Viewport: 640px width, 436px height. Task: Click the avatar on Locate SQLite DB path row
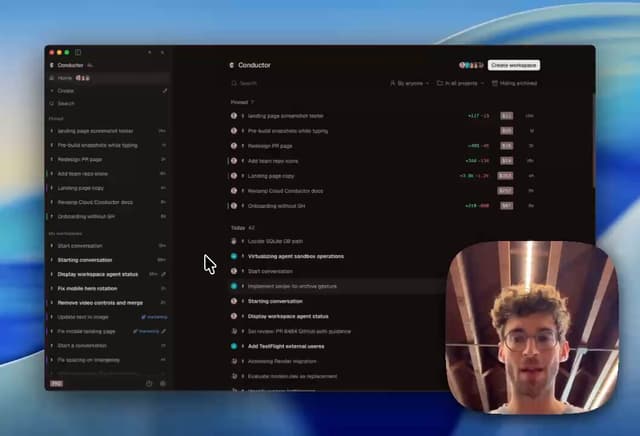(x=234, y=241)
